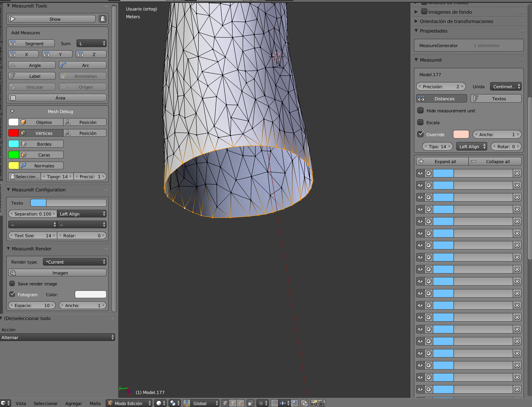Delete the second measure with X

tap(517, 185)
